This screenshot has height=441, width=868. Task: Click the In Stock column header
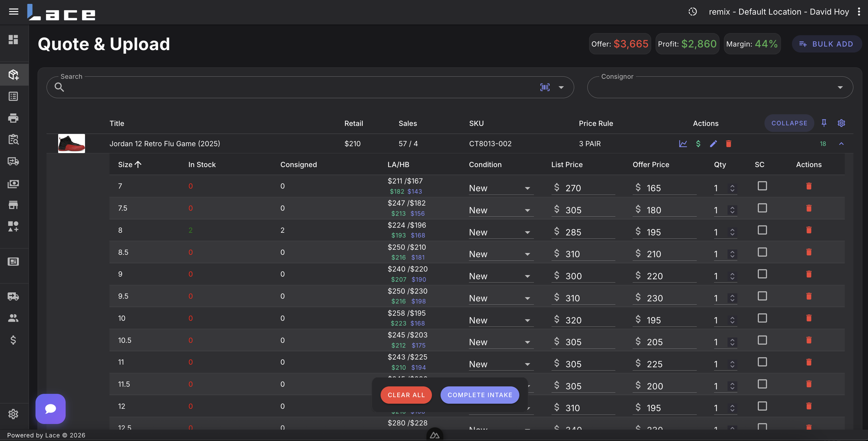(202, 164)
